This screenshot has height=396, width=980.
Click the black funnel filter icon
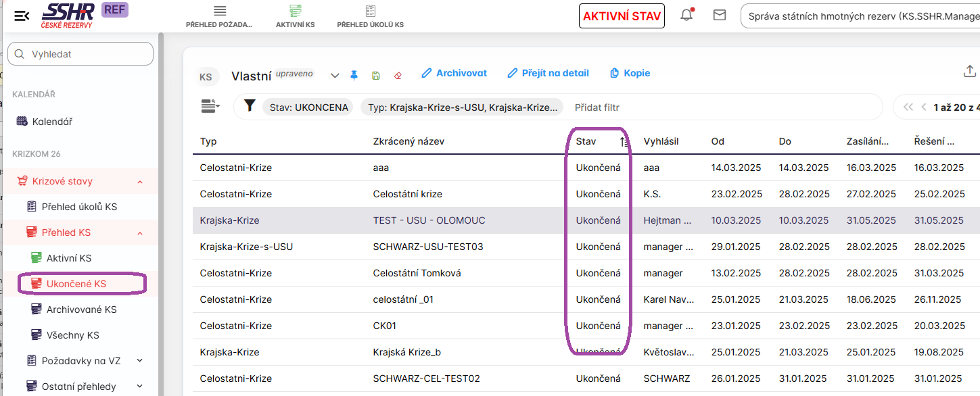tap(250, 106)
